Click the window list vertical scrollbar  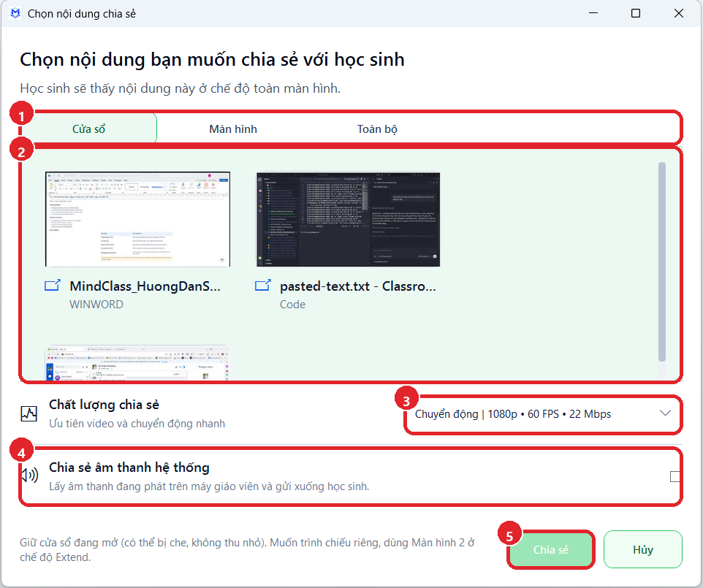coord(662,261)
